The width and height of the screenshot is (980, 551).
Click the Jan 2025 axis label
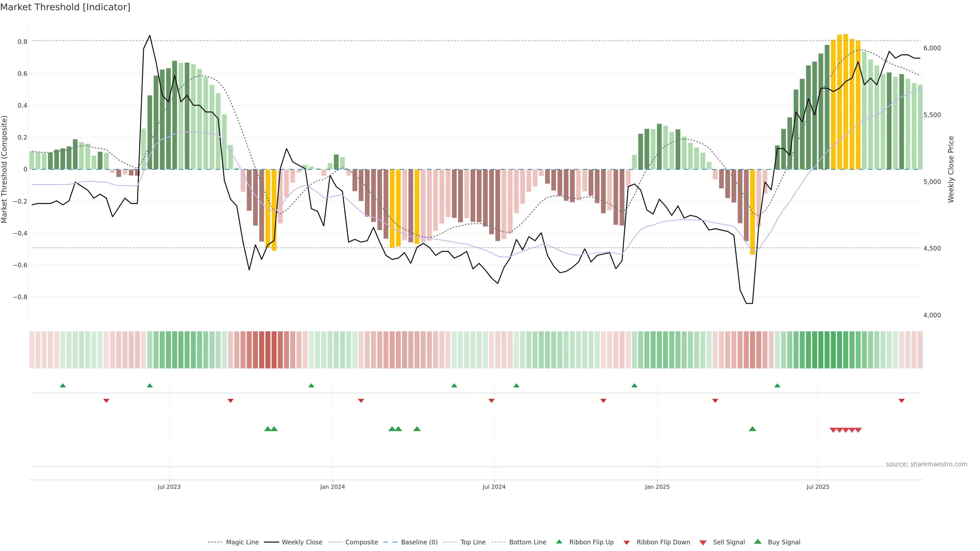pyautogui.click(x=657, y=487)
